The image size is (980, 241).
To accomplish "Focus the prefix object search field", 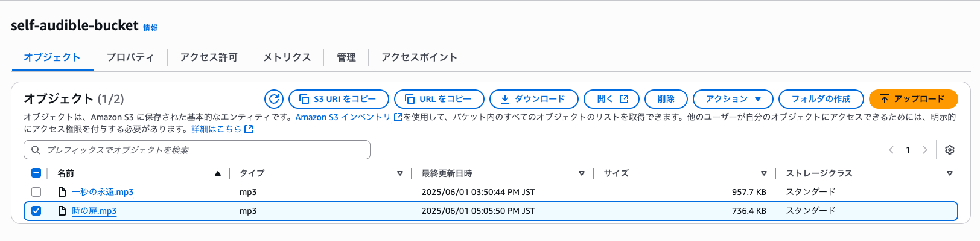I will point(197,150).
